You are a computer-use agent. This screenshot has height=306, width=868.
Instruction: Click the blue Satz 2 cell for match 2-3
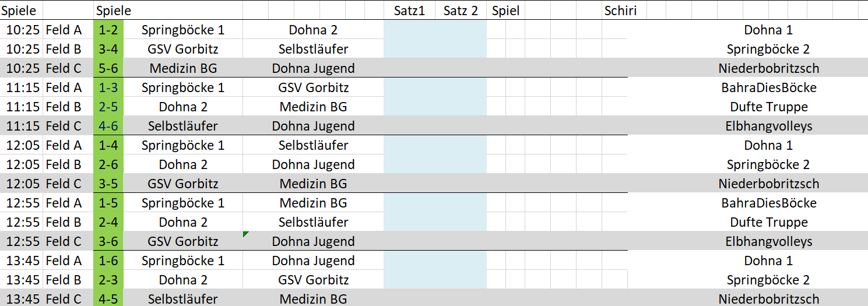tap(460, 280)
